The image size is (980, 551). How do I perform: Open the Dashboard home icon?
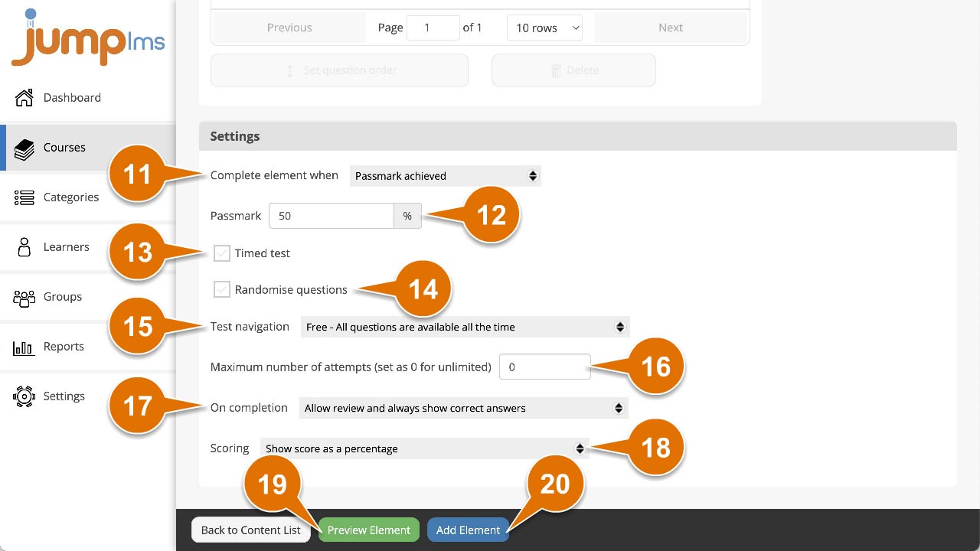pyautogui.click(x=24, y=98)
